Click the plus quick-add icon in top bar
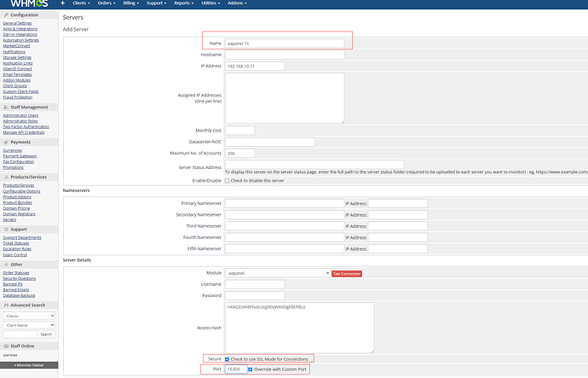This screenshot has height=378, width=588. (x=63, y=5)
